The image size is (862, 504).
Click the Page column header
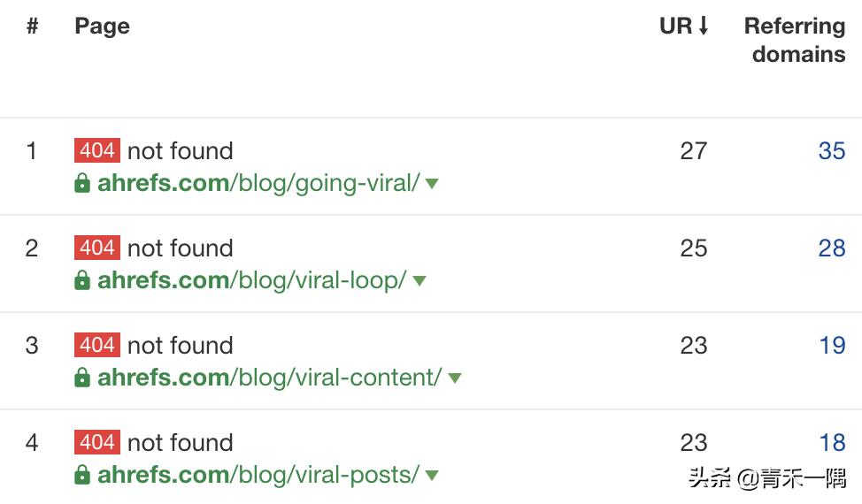[x=102, y=27]
